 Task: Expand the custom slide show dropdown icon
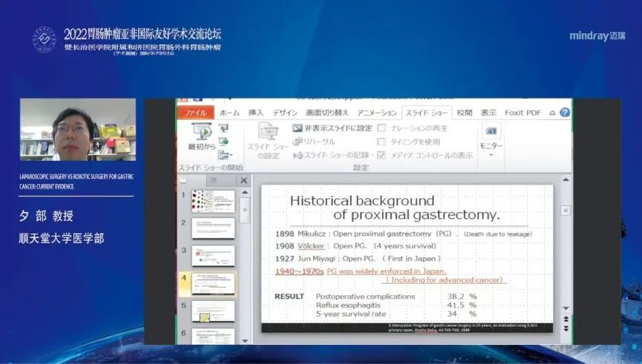(x=224, y=155)
